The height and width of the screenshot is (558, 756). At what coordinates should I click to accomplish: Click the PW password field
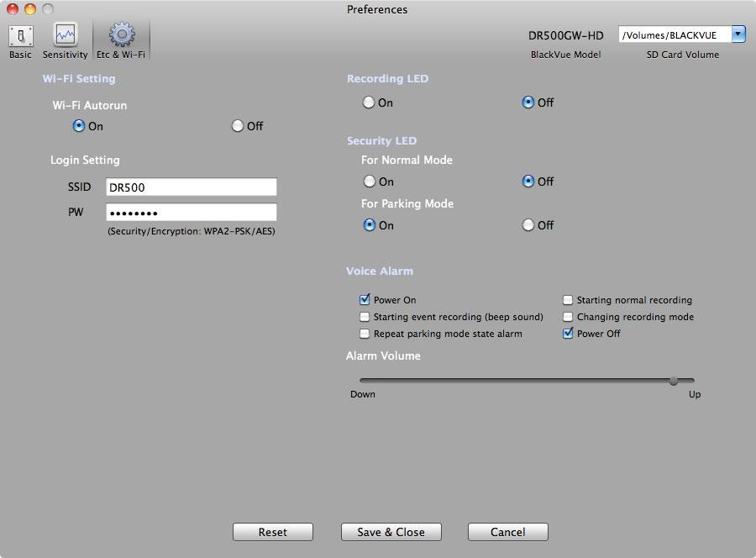pos(192,213)
